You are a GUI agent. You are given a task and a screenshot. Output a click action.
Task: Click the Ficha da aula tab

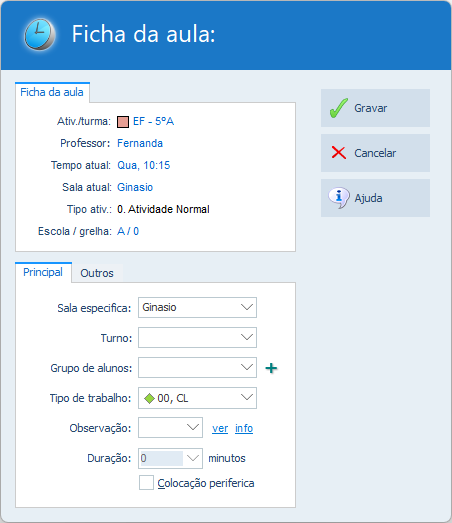pos(52,92)
